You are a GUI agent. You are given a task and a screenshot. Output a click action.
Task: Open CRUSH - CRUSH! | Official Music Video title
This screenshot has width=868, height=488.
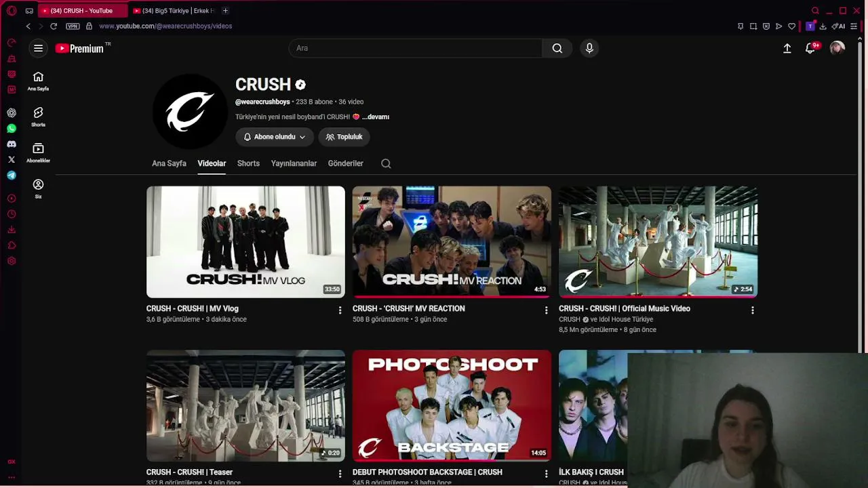tap(625, 308)
